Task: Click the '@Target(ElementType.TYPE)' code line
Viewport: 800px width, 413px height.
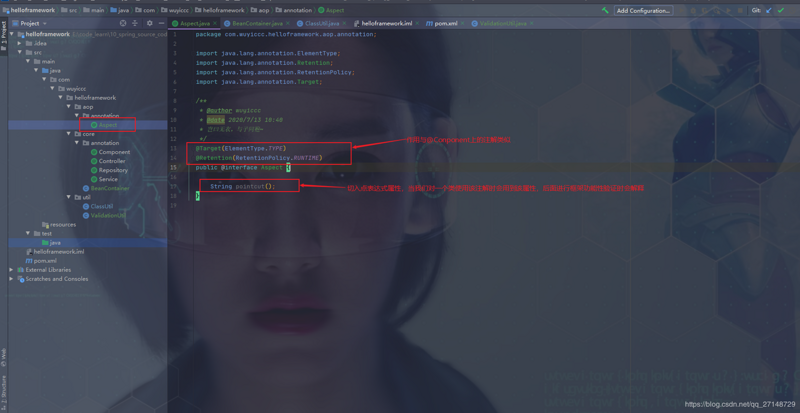Action: (241, 148)
